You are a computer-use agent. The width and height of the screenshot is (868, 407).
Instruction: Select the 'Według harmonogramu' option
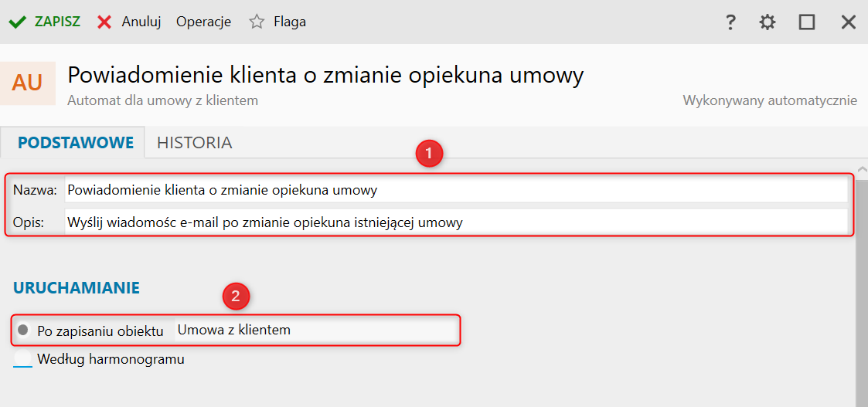pos(23,359)
